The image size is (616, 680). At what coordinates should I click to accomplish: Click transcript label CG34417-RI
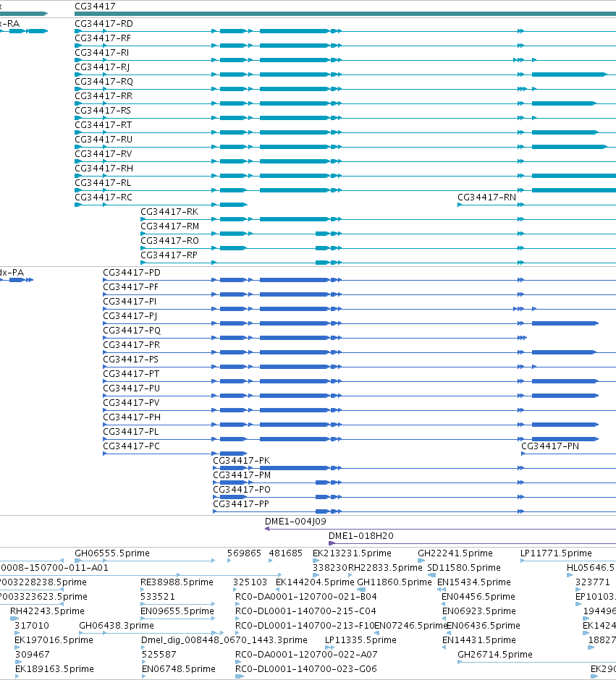click(x=101, y=53)
